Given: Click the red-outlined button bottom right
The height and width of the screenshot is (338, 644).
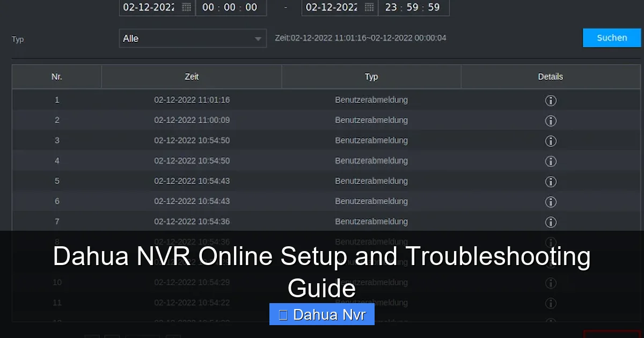Looking at the screenshot, I should pyautogui.click(x=612, y=336).
